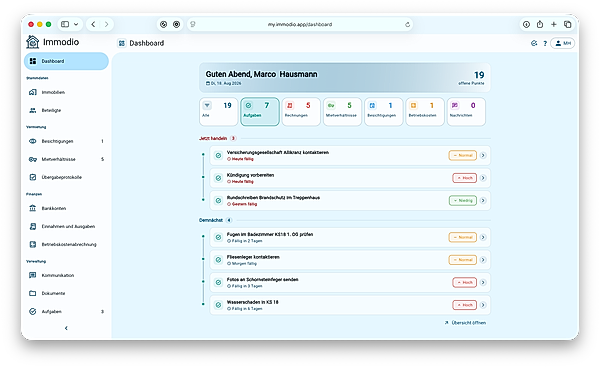Viewport: 600px width, 368px height.
Task: Go back in browser history
Action: pyautogui.click(x=93, y=24)
